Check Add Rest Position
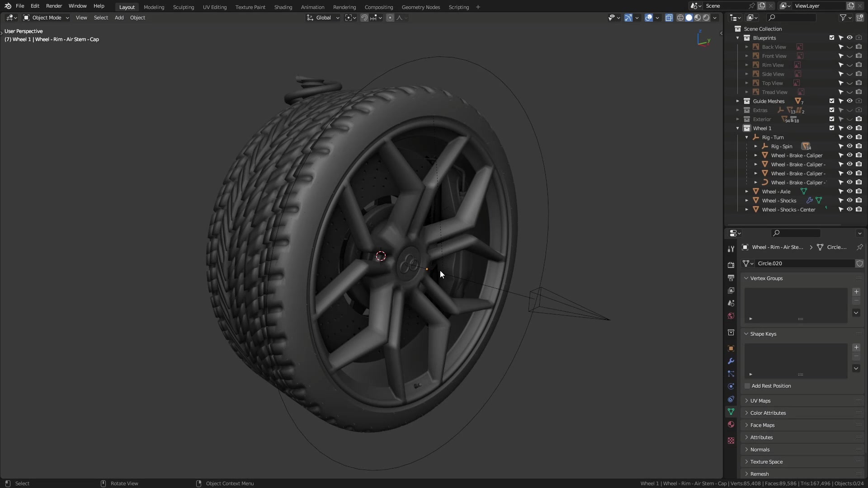 point(747,386)
